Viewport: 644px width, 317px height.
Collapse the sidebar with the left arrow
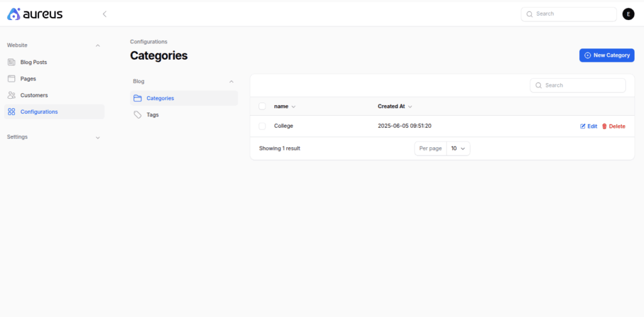(104, 14)
